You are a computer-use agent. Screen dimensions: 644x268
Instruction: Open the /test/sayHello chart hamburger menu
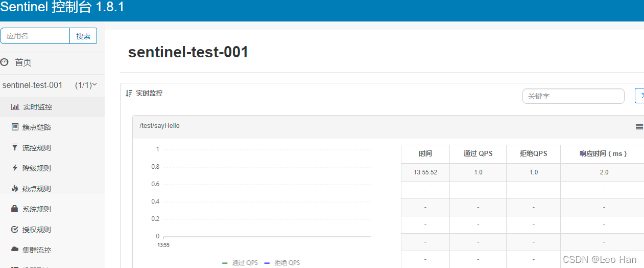pyautogui.click(x=639, y=126)
